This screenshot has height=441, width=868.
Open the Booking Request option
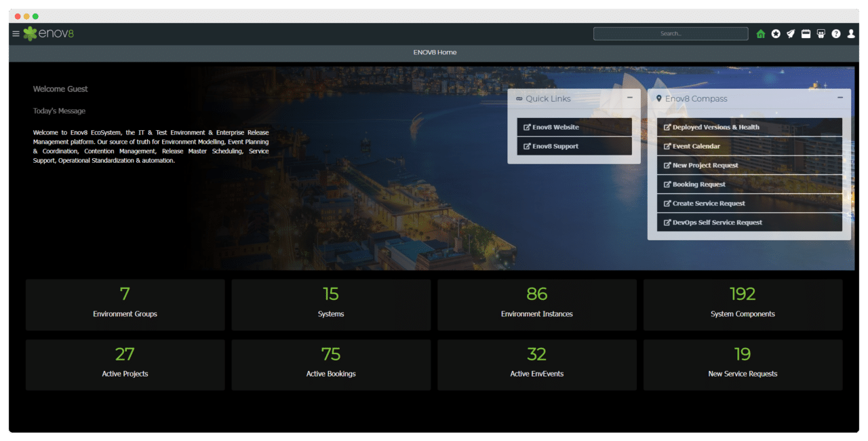(x=749, y=184)
